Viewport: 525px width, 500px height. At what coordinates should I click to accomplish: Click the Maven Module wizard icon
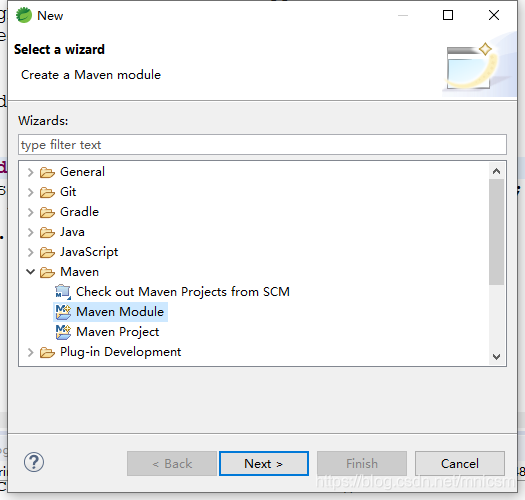63,312
